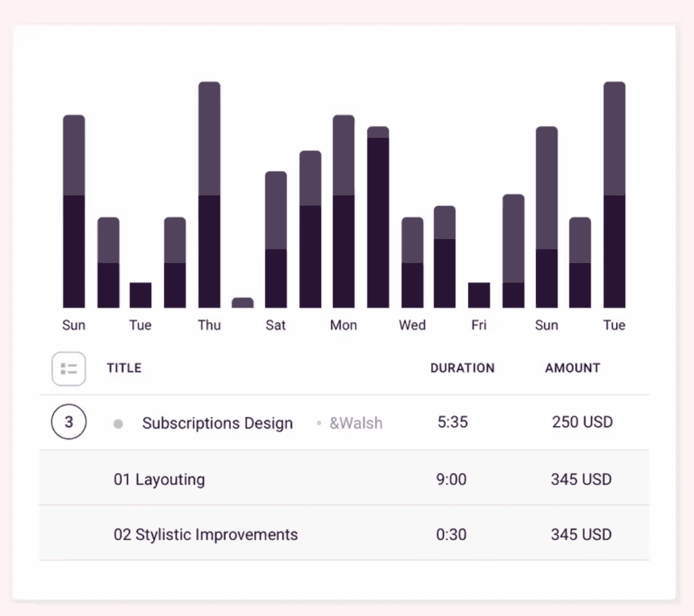The height and width of the screenshot is (616, 694).
Task: Click the gray status dot before Subscriptions Design
Action: (118, 424)
